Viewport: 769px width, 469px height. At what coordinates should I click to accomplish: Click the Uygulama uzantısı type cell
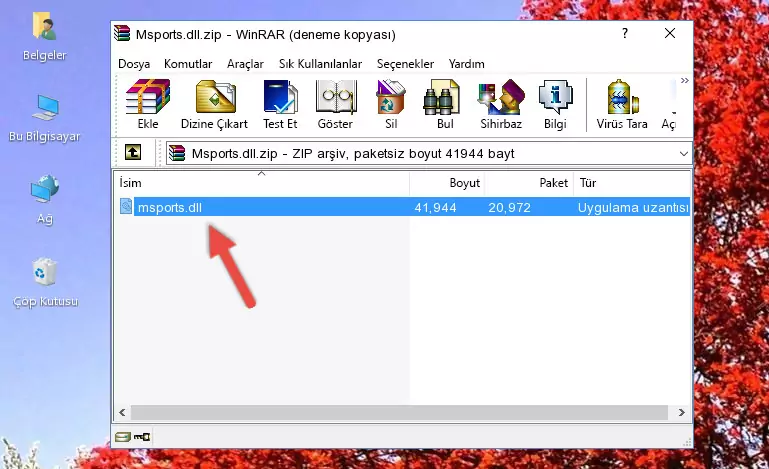click(633, 208)
